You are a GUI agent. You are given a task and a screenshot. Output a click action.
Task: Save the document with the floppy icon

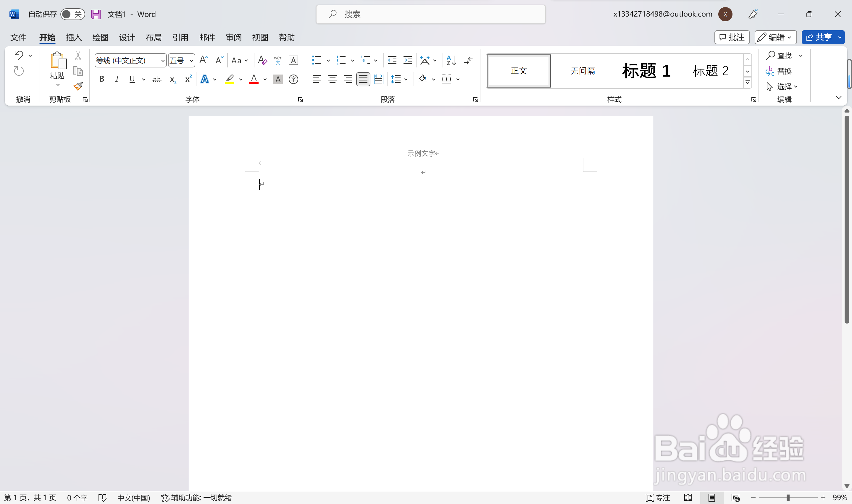click(x=96, y=14)
